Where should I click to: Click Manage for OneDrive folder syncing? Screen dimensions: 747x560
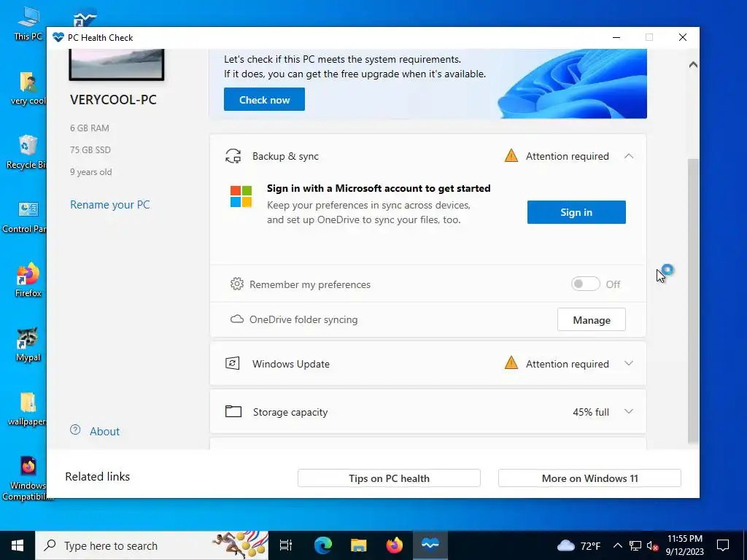[591, 319]
